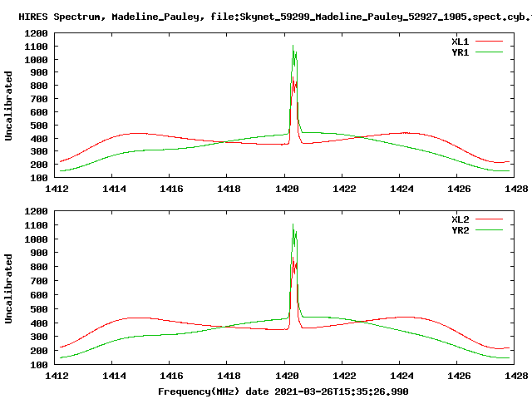Screen dimensions: 532x399
Task: Click the 1416 frequency tick under the lower plot
Action: [171, 376]
